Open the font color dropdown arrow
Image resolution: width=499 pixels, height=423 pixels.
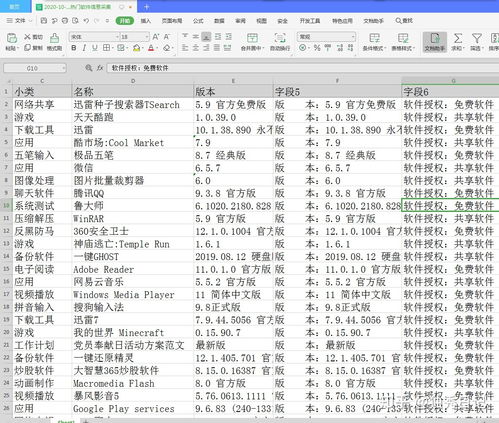click(157, 48)
